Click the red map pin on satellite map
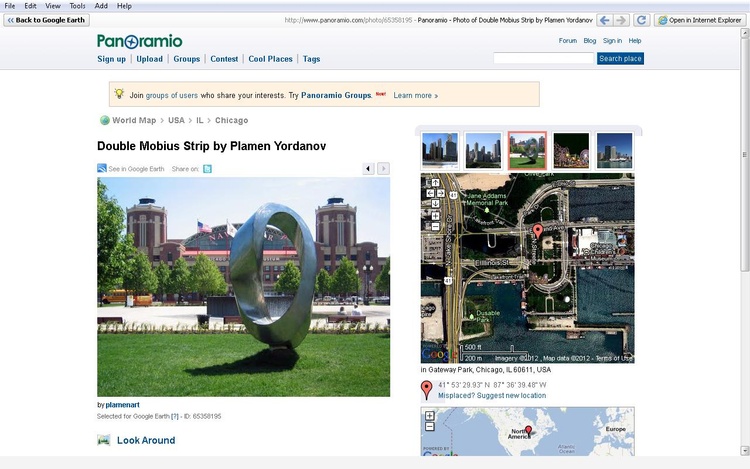This screenshot has height=469, width=750. pos(537,232)
